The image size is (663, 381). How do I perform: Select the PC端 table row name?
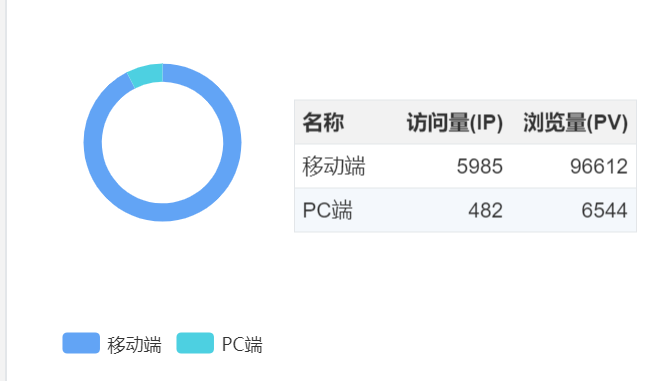pyautogui.click(x=328, y=210)
